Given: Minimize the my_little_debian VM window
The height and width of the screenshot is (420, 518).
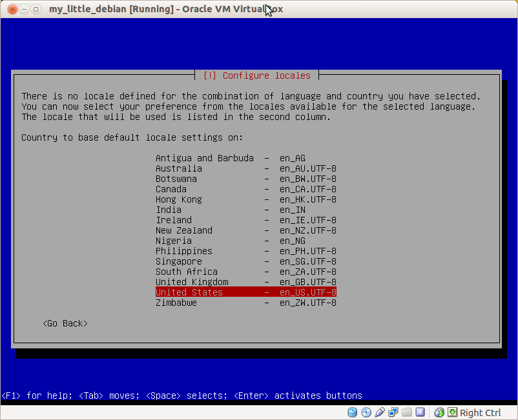Looking at the screenshot, I should point(24,9).
